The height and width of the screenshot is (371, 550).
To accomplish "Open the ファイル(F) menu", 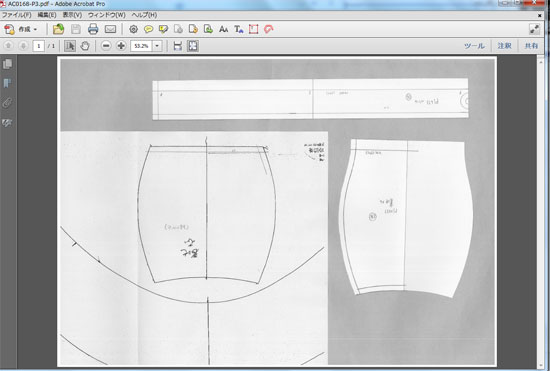I will point(16,15).
